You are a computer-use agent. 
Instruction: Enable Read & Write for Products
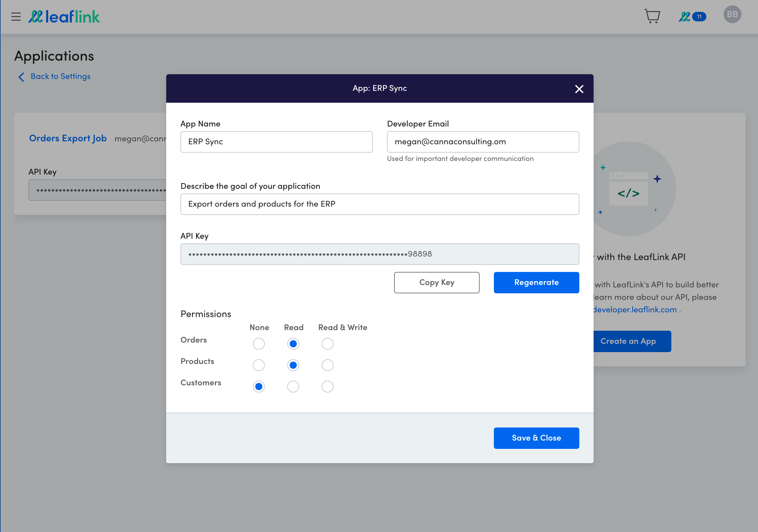[x=327, y=365]
